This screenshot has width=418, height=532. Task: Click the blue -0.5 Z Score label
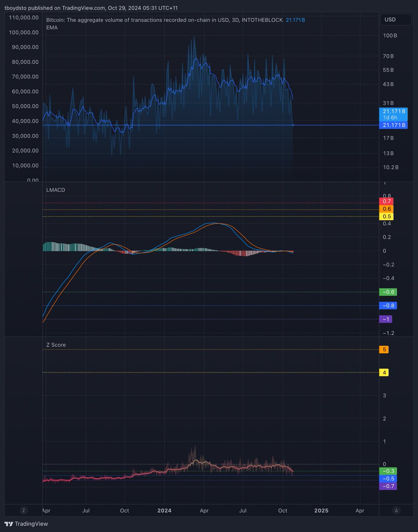pos(387,479)
